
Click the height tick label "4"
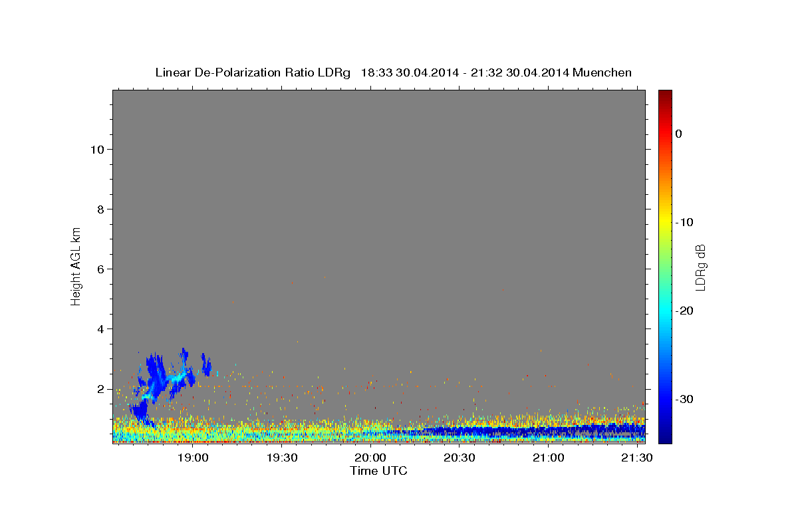click(101, 329)
